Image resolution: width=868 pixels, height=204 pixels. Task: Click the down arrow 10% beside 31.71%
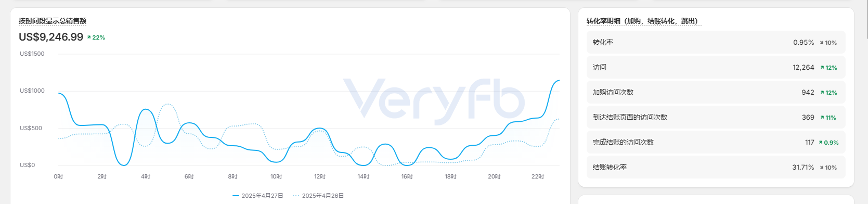(x=828, y=168)
